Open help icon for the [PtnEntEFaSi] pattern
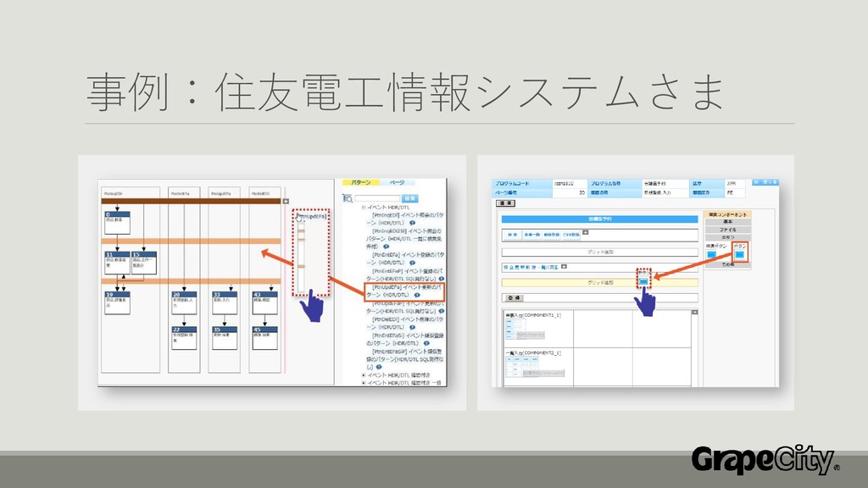The height and width of the screenshot is (488, 868). coord(426,344)
